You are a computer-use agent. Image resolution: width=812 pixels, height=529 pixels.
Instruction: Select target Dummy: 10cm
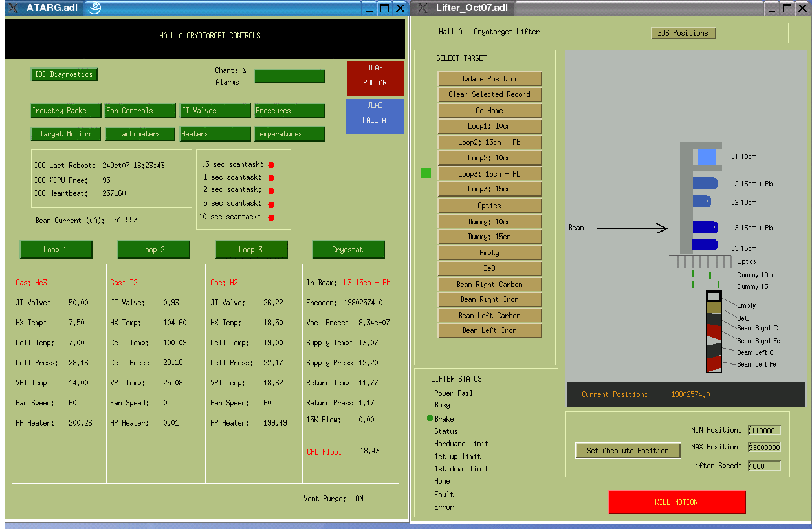(490, 222)
